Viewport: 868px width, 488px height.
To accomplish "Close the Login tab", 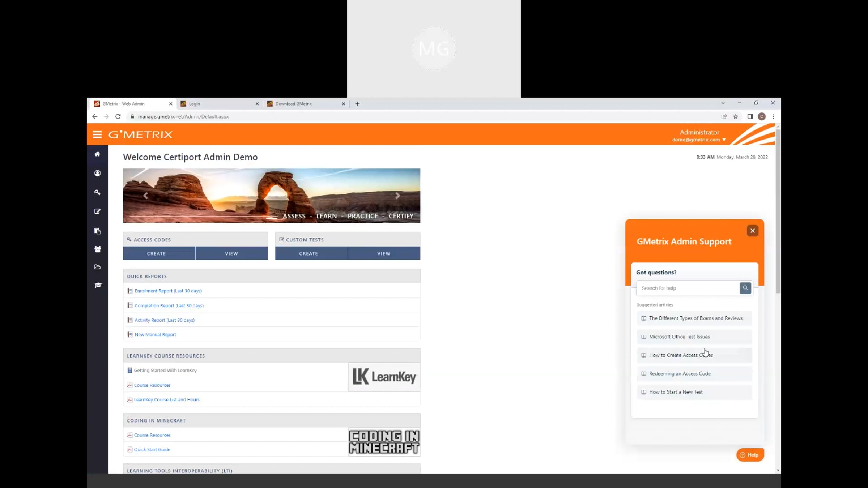I will pos(257,104).
